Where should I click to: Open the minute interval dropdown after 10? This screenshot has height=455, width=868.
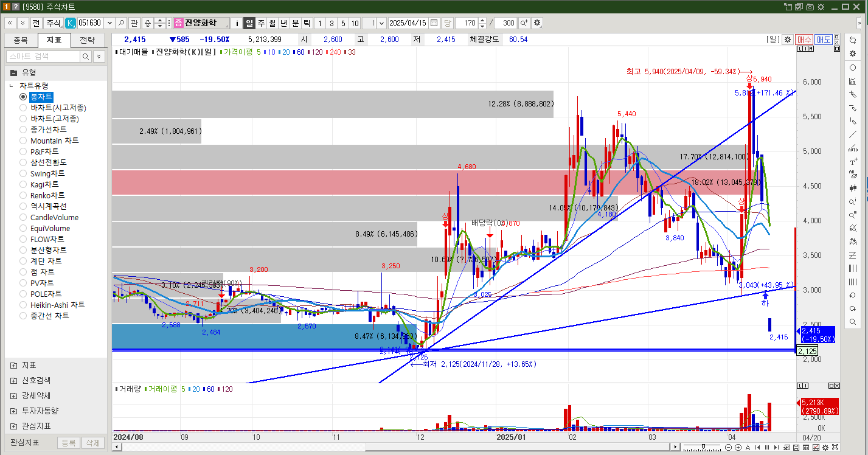tap(381, 23)
